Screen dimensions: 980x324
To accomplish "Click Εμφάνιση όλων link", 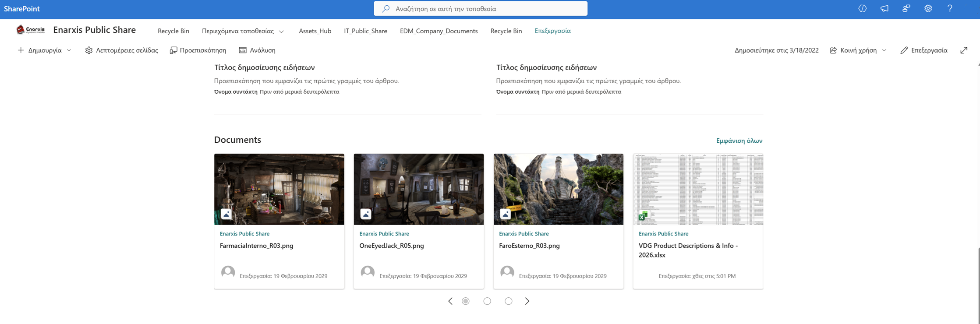I will 739,141.
